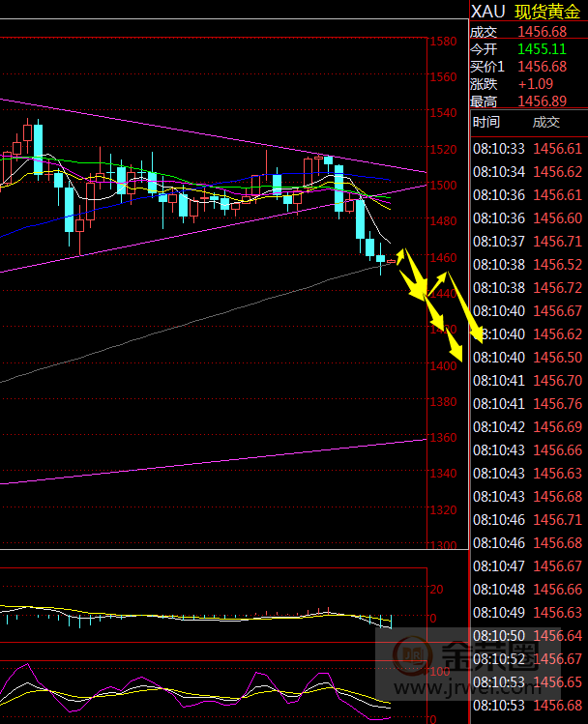Select the 现货黄金 instrument title
The image size is (588, 724).
coord(549,11)
